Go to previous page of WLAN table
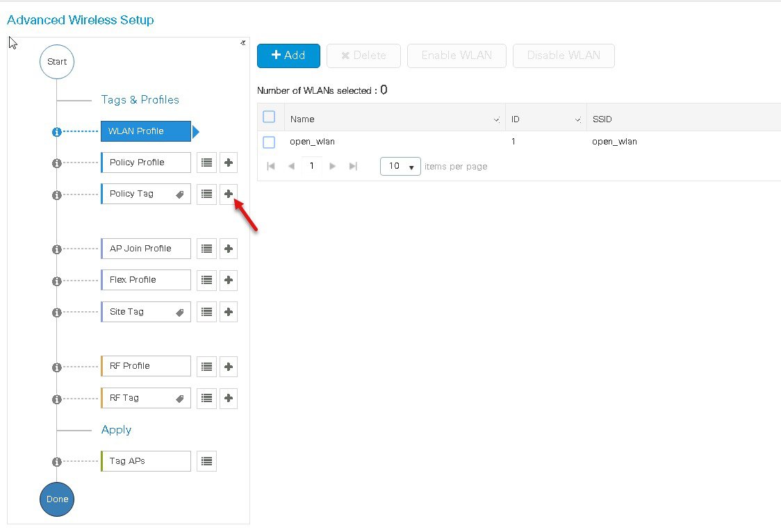The image size is (781, 532). tap(291, 166)
